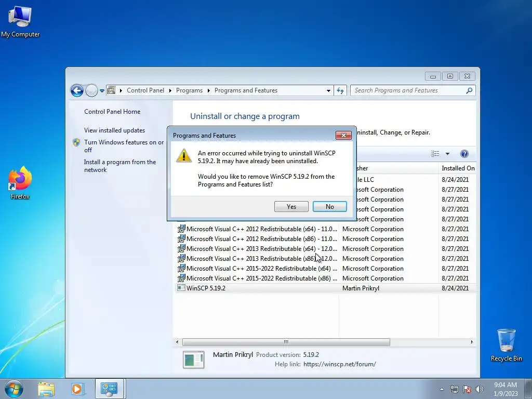Click the icon of Visual C++ 2013 (x86)

tap(181, 258)
